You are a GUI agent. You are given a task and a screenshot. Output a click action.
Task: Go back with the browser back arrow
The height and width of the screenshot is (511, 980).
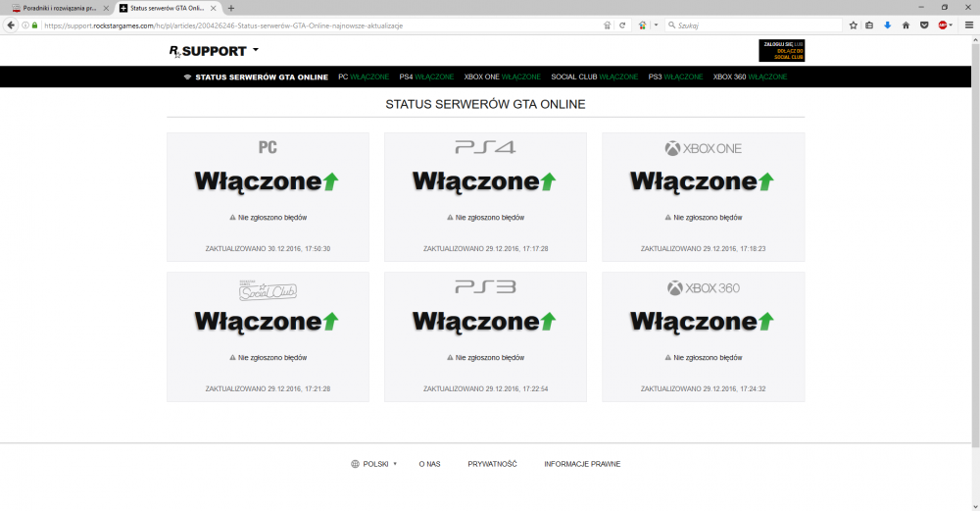[x=11, y=26]
